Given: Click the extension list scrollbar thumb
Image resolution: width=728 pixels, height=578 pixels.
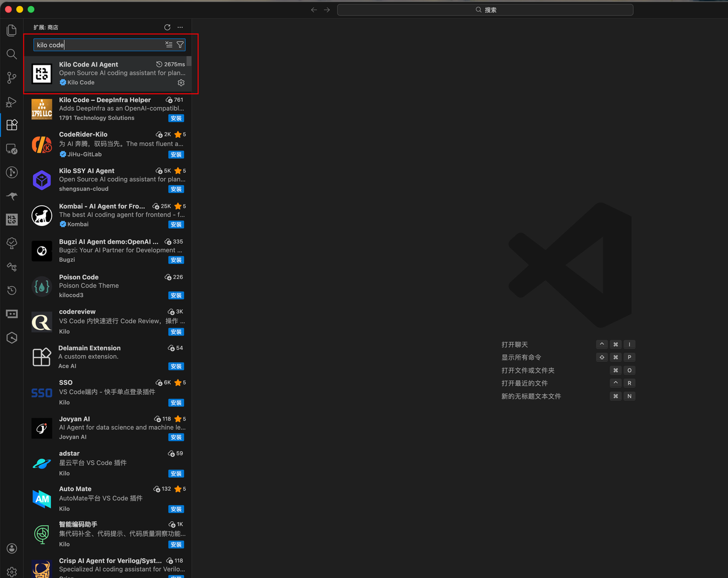Looking at the screenshot, I should pos(189,61).
